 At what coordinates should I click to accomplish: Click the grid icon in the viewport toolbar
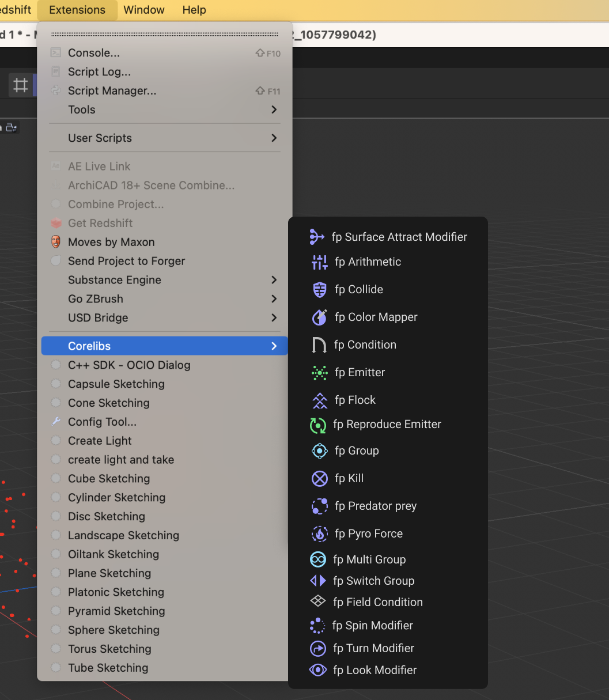21,86
